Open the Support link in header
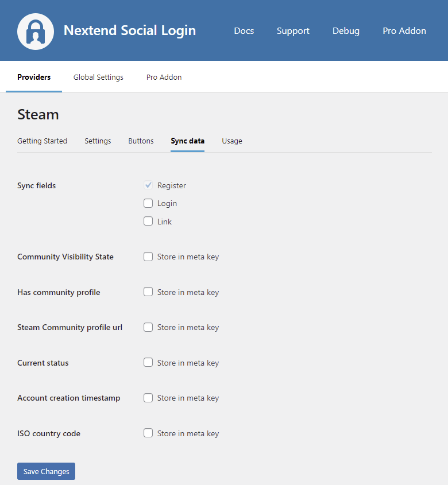This screenshot has height=485, width=448. [293, 31]
